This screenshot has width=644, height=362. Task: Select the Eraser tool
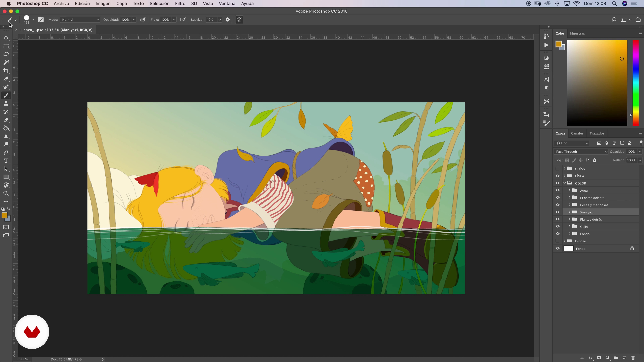tap(6, 120)
